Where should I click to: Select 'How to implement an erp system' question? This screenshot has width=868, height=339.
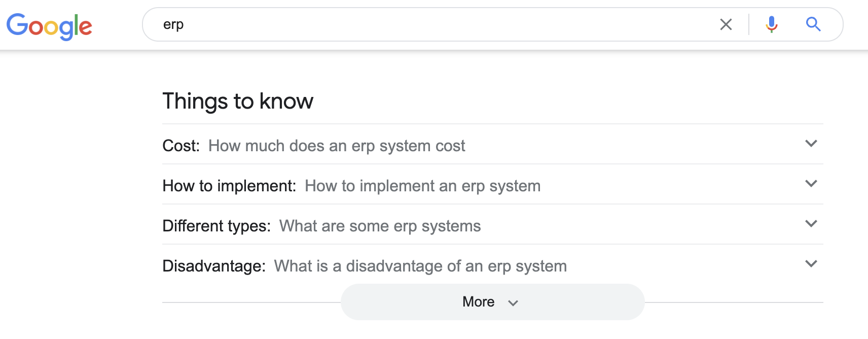(422, 186)
